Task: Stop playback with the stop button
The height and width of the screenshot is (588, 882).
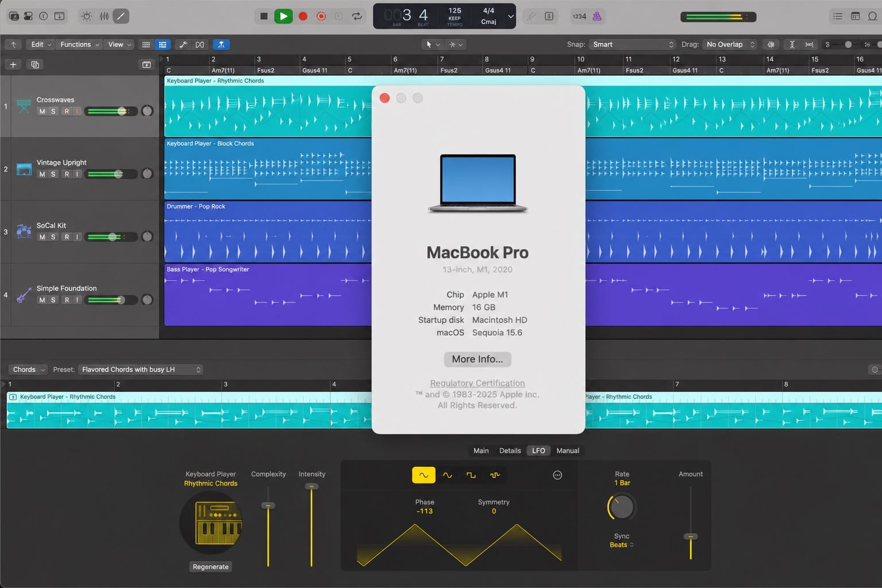Action: tap(264, 16)
